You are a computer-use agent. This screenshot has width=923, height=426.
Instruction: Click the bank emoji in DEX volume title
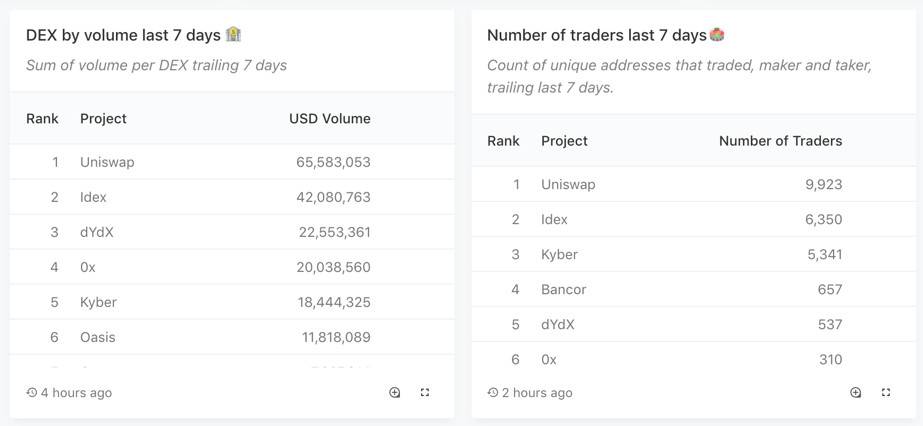(x=234, y=35)
